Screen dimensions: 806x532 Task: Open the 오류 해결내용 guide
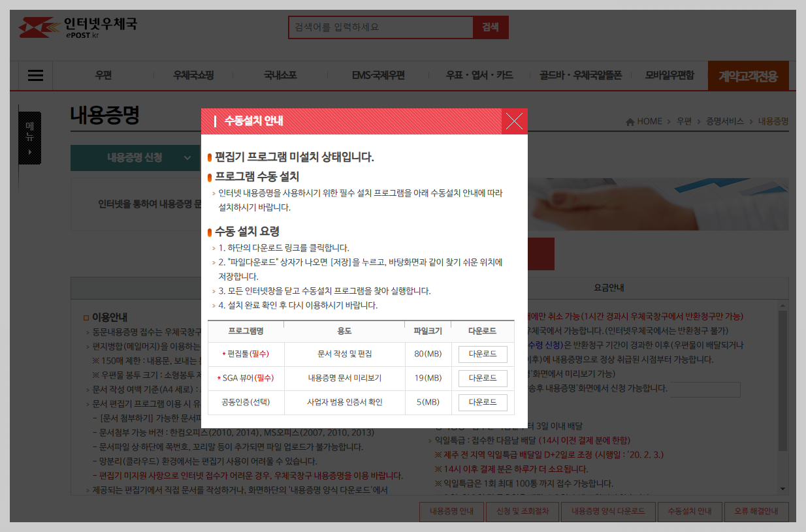click(756, 512)
